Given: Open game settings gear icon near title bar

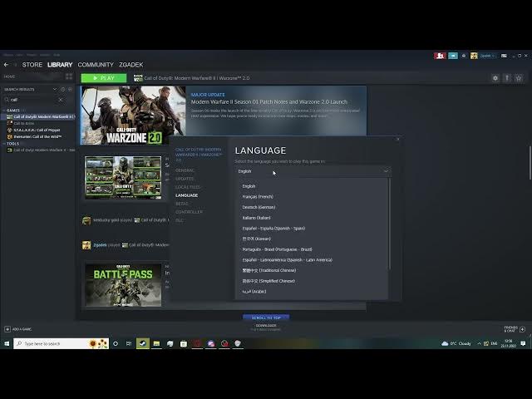Looking at the screenshot, I should coord(495,78).
